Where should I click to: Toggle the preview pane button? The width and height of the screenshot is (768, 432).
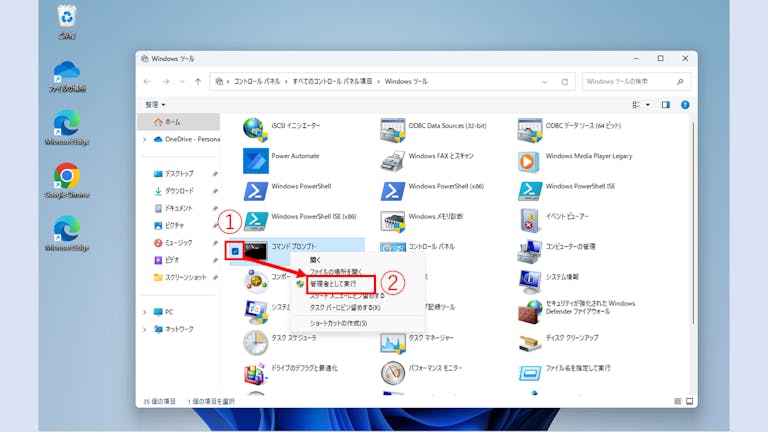pos(665,105)
